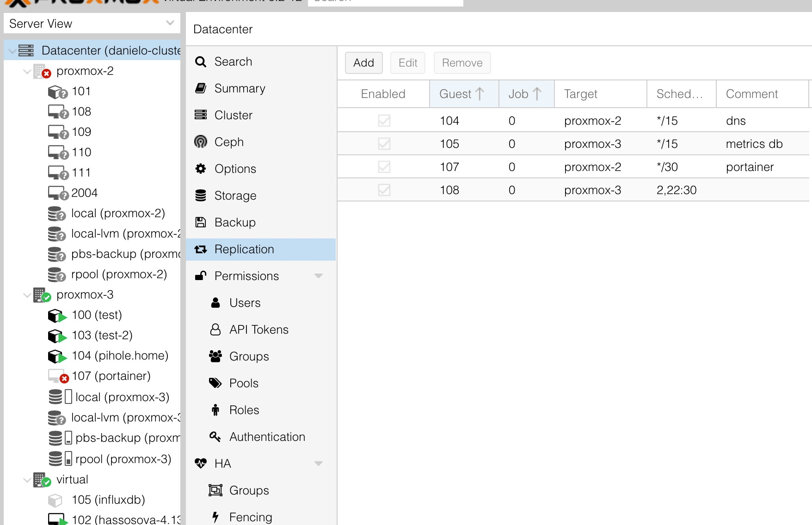Click the database icon next to Storage
This screenshot has height=525, width=812.
201,195
